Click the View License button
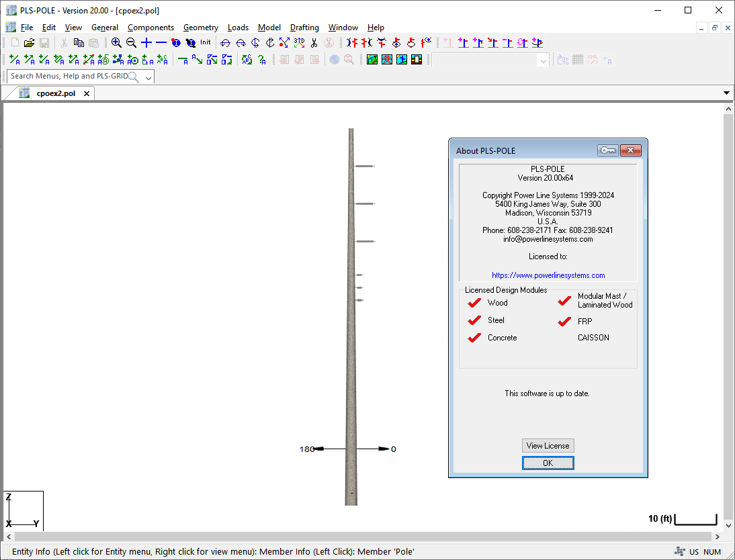The width and height of the screenshot is (735, 560). 548,446
